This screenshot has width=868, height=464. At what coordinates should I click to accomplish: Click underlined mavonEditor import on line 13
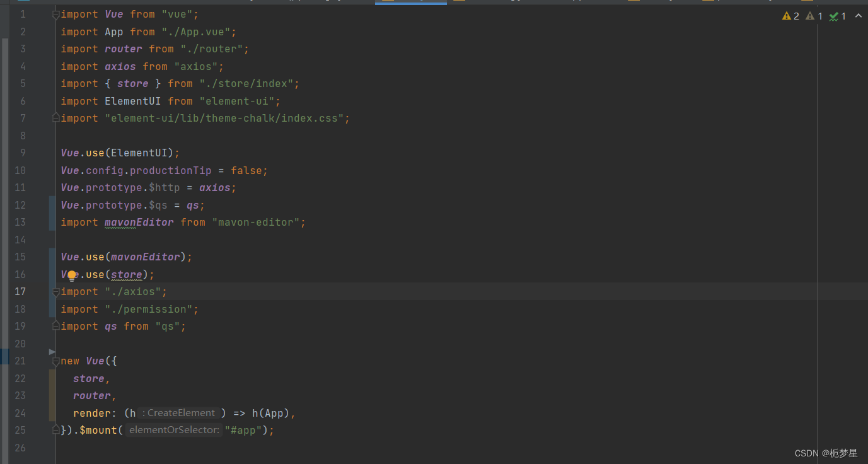pos(139,223)
